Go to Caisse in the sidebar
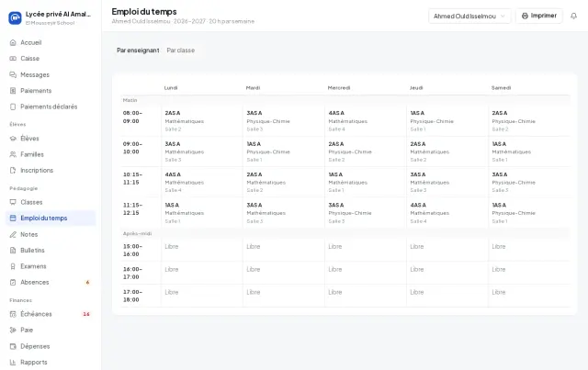This screenshot has height=370, width=588. point(51,59)
